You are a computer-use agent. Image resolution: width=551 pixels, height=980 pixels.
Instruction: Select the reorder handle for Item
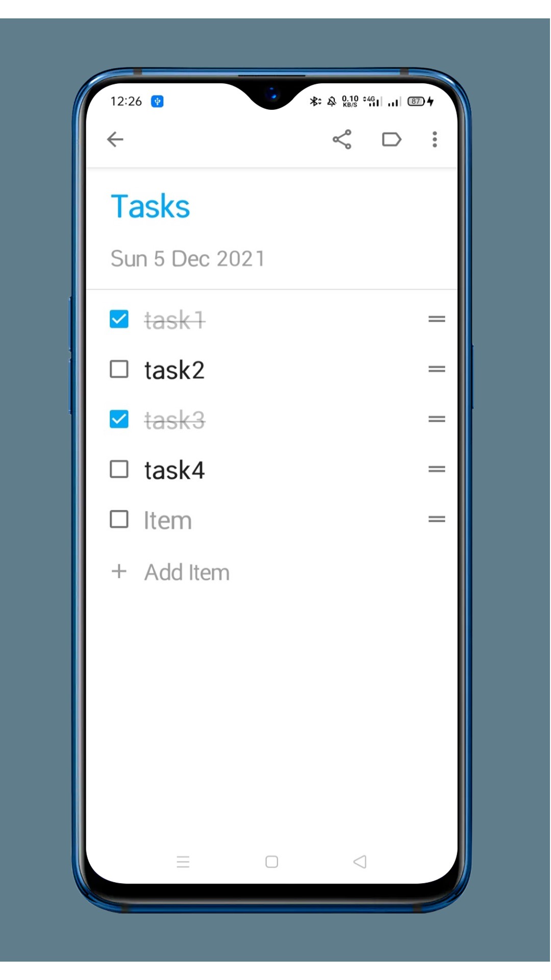pos(437,519)
